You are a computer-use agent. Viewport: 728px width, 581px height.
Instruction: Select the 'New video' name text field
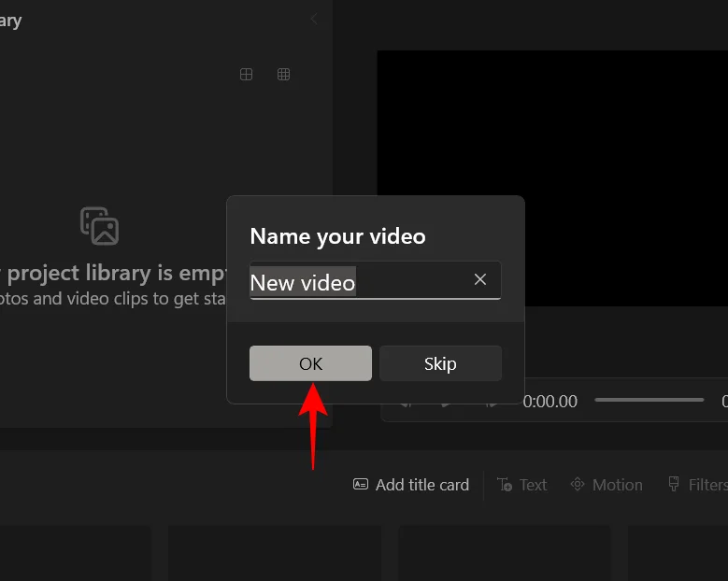click(375, 280)
